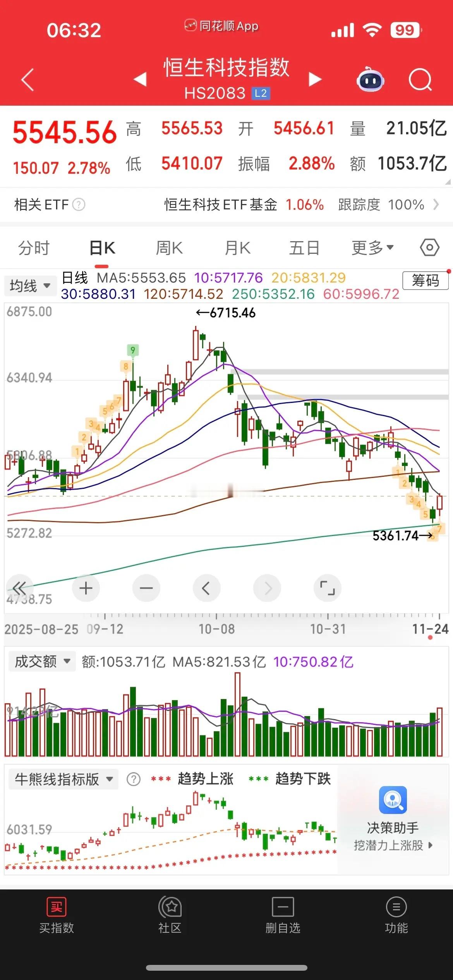
Task: Open the 牛熊线指标版 dropdown
Action: click(63, 779)
